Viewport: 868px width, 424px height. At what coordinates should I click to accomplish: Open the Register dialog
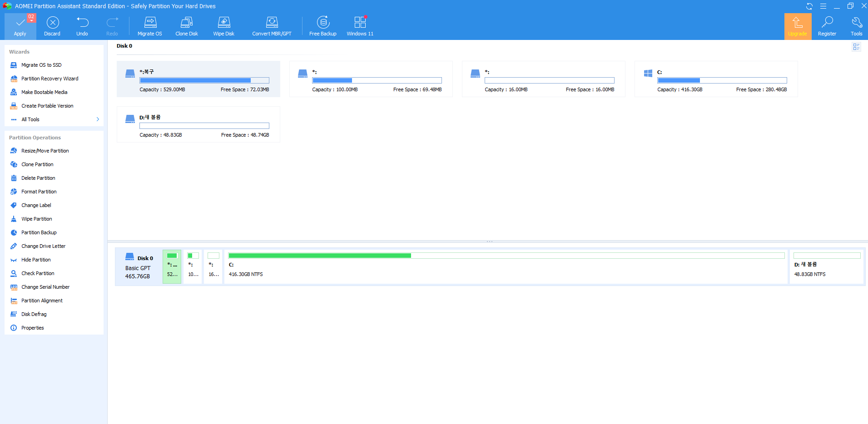[827, 26]
